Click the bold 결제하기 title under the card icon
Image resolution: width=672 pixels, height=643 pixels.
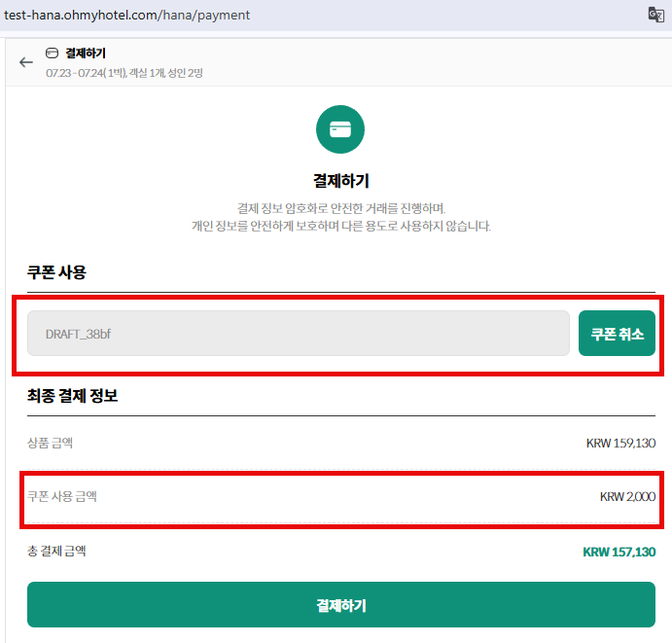click(340, 181)
